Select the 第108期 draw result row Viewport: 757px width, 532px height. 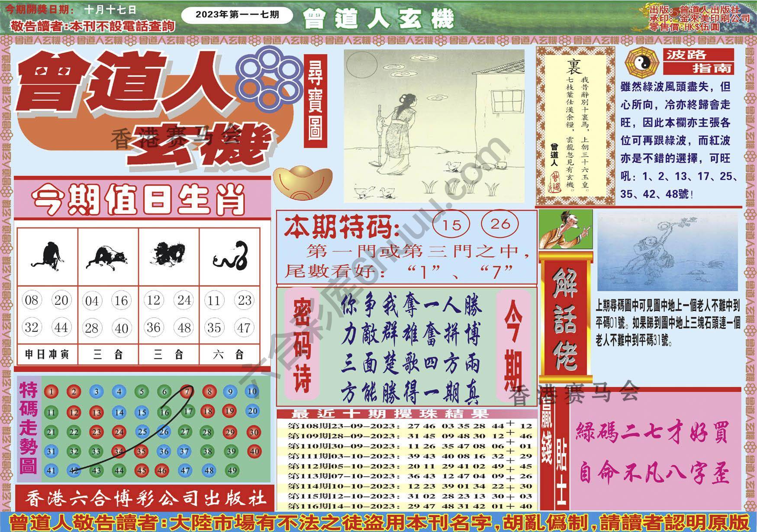click(x=410, y=426)
